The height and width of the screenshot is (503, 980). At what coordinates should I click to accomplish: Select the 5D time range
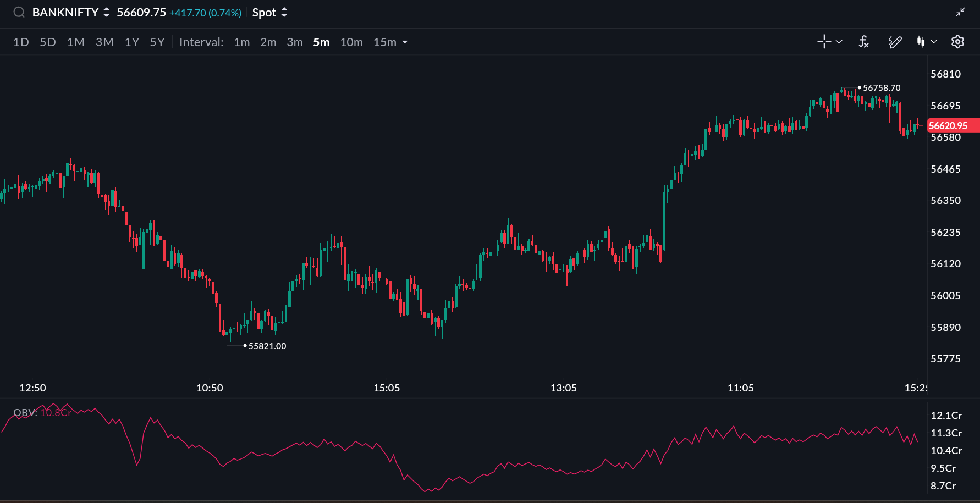click(48, 42)
